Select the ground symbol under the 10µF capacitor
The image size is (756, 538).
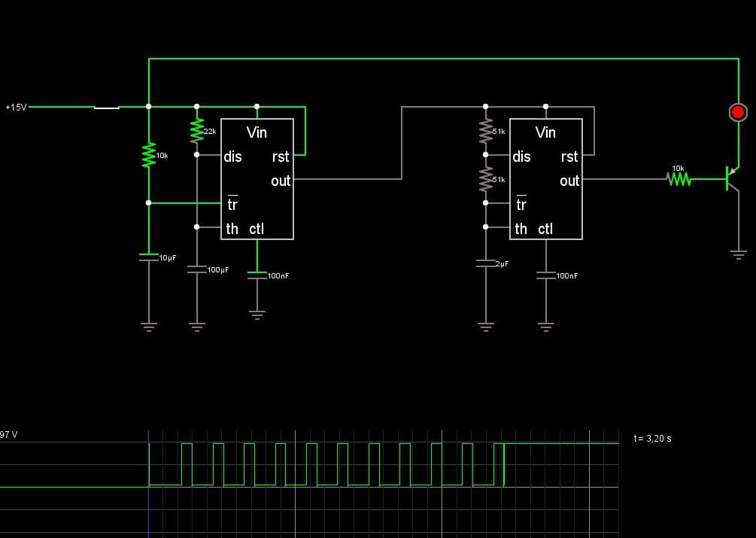tap(148, 327)
